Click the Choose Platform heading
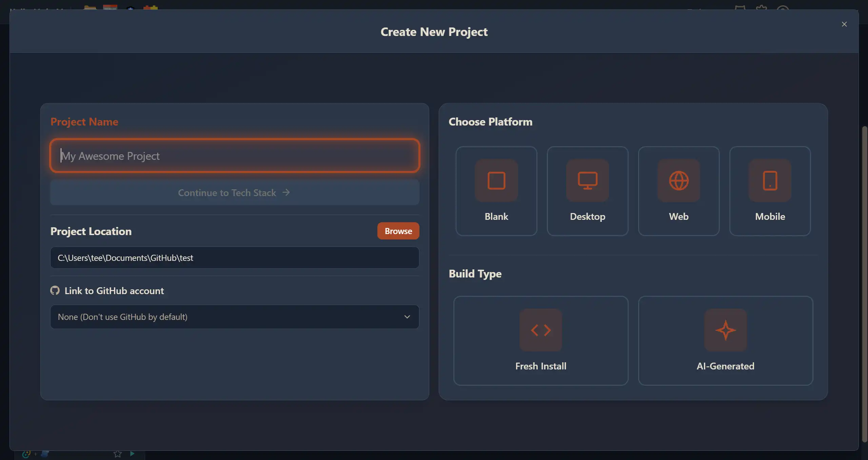Screen dimensions: 868x460 coord(490,122)
